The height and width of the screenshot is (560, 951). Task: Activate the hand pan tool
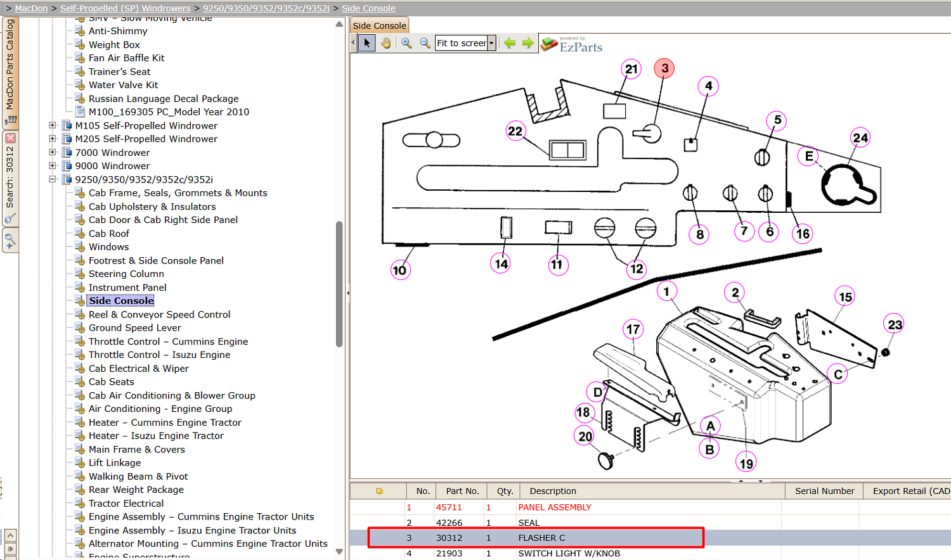pos(385,43)
